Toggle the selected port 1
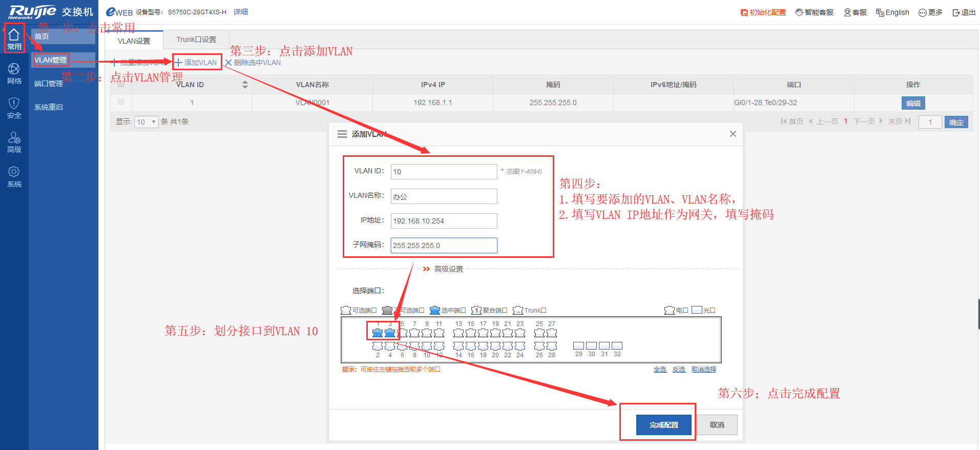 (378, 333)
